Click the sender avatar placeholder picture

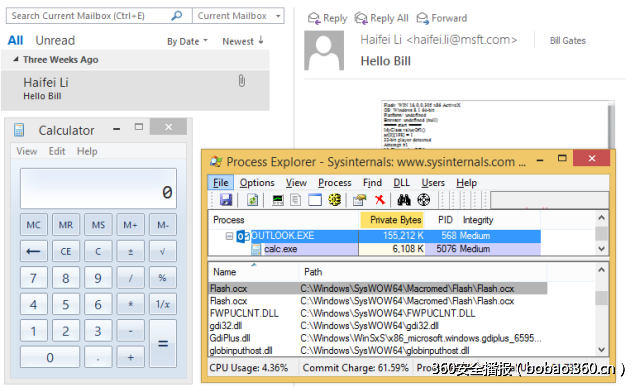(324, 50)
